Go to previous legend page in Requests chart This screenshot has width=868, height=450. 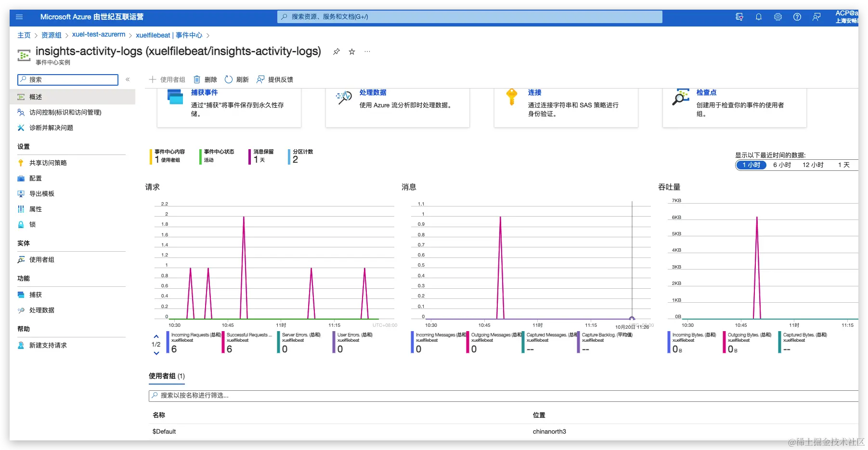pyautogui.click(x=156, y=336)
